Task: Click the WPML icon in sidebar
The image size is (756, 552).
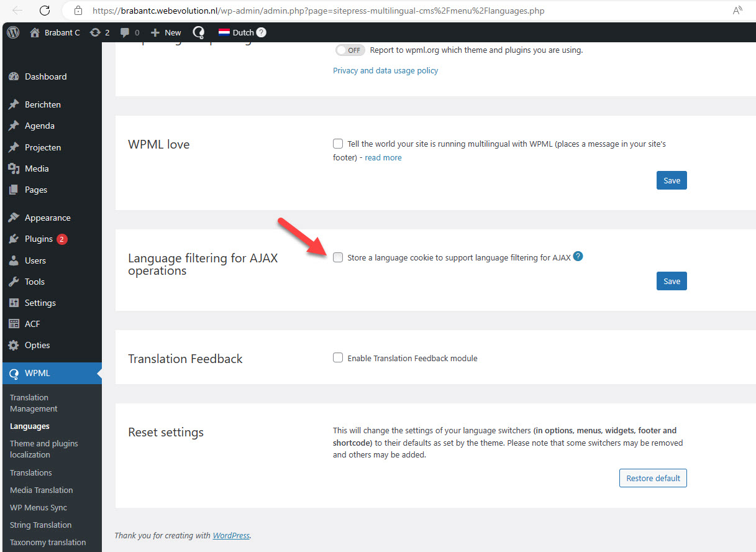Action: [x=14, y=374]
